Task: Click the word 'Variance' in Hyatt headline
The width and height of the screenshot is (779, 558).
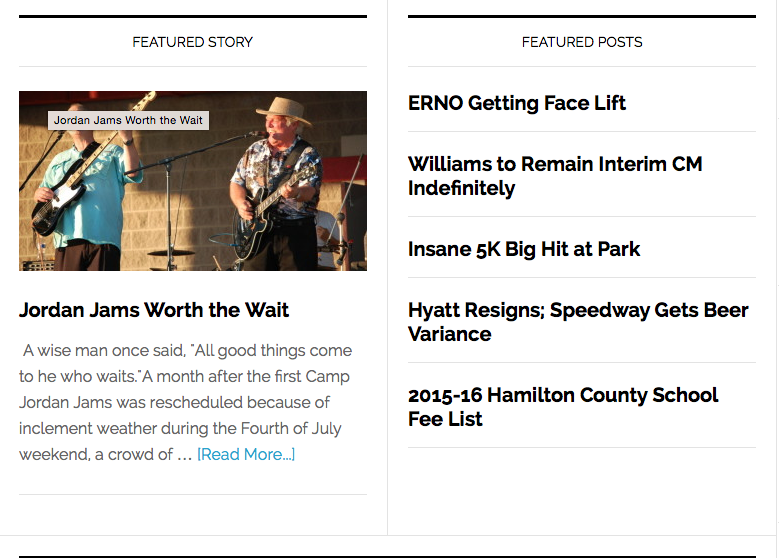Action: pos(450,334)
